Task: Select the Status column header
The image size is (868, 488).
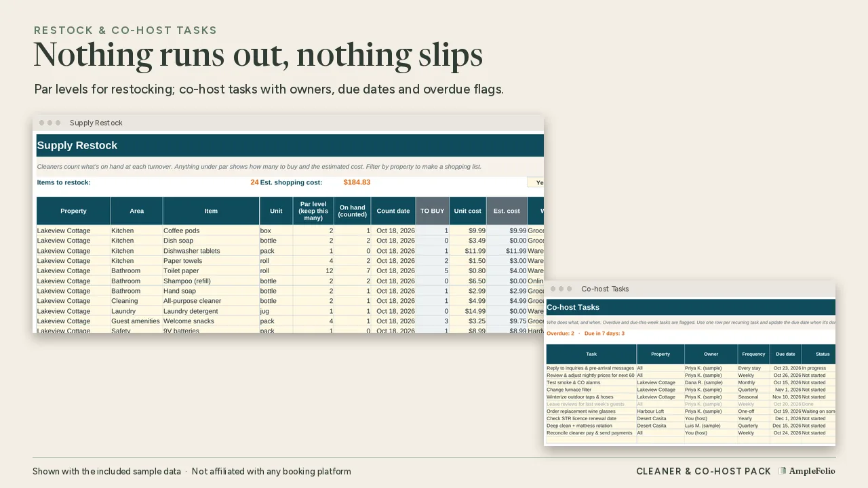Action: pyautogui.click(x=818, y=354)
